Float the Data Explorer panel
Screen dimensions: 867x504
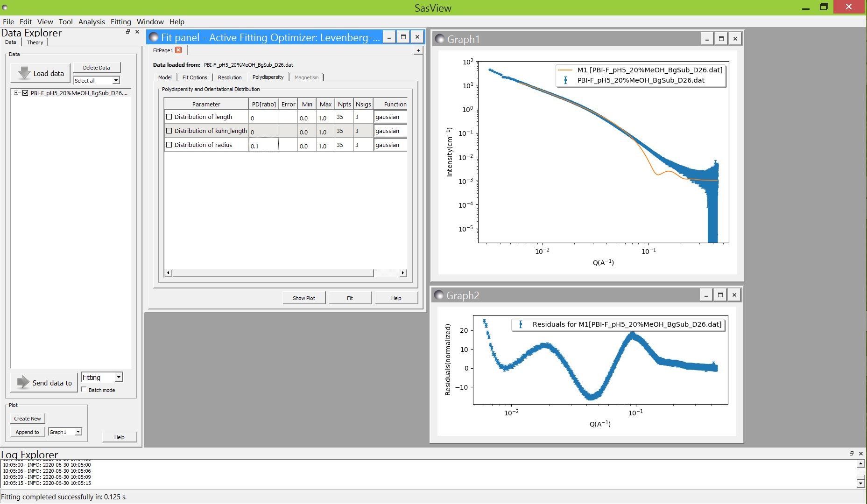tap(128, 32)
